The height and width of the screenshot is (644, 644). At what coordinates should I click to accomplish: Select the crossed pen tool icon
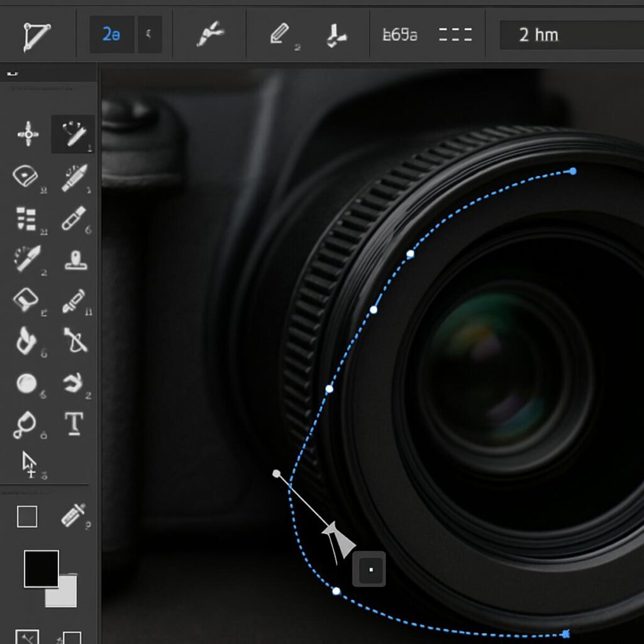pyautogui.click(x=75, y=340)
